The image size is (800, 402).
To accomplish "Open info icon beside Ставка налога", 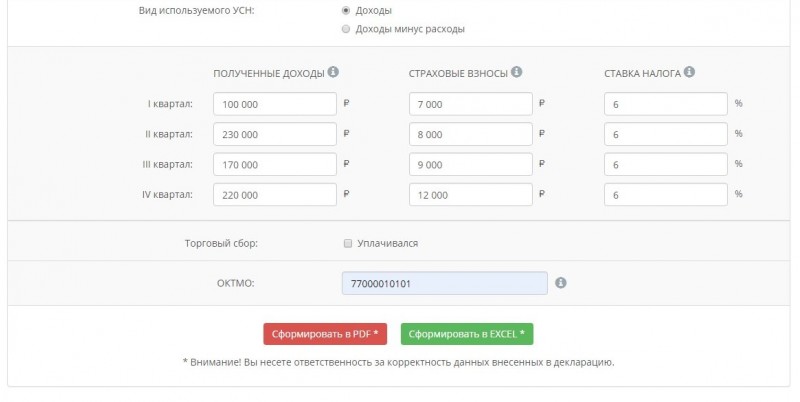I will pos(689,72).
